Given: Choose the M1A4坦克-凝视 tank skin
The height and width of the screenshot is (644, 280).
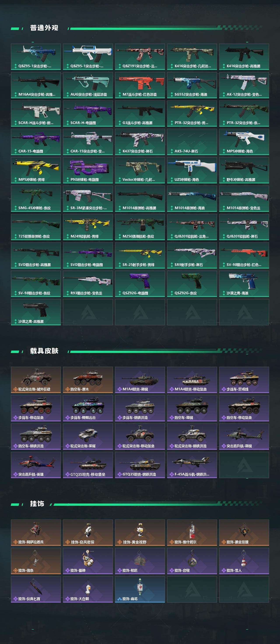Looking at the screenshot, I should (x=140, y=380).
